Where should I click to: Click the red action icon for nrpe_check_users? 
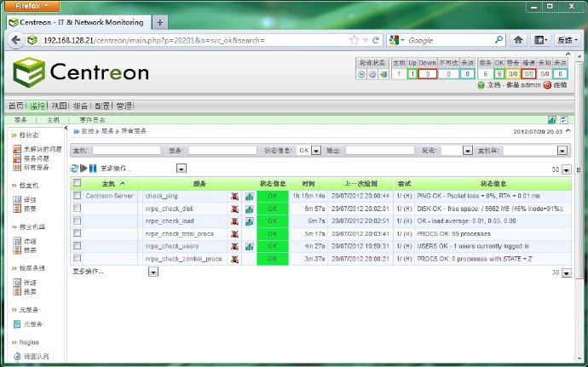click(x=234, y=246)
